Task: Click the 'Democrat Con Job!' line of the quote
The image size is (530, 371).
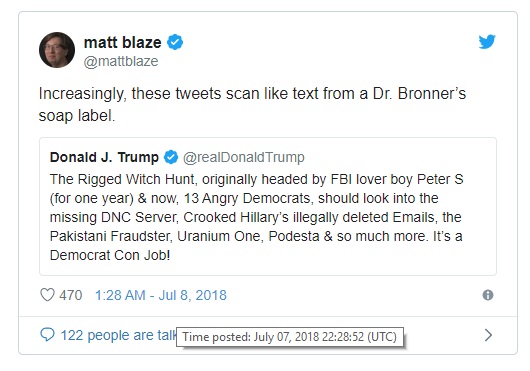Action: point(110,255)
